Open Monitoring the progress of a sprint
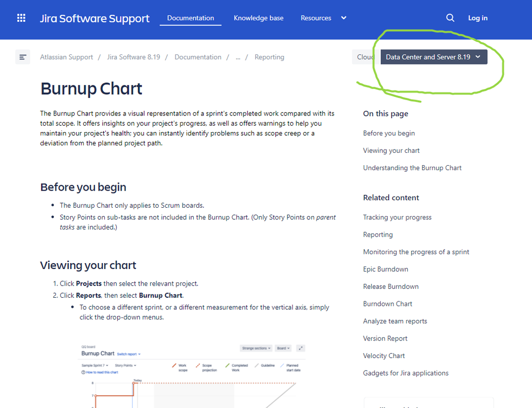Image resolution: width=532 pixels, height=408 pixels. (416, 252)
